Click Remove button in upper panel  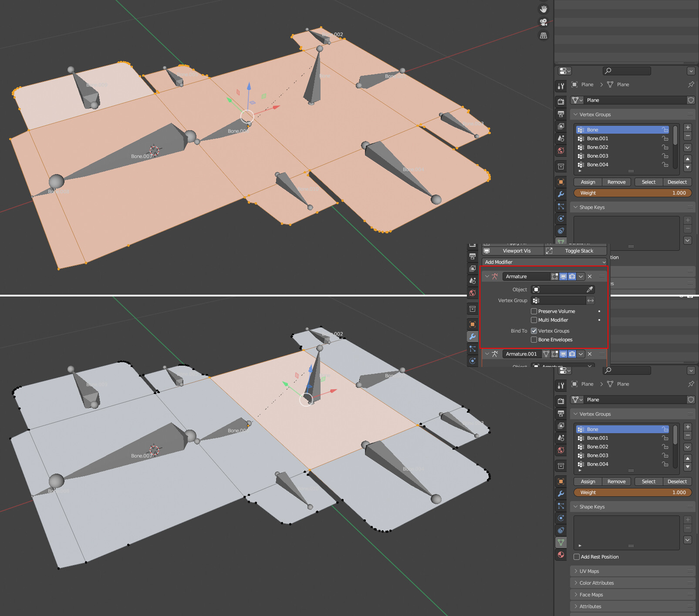616,182
